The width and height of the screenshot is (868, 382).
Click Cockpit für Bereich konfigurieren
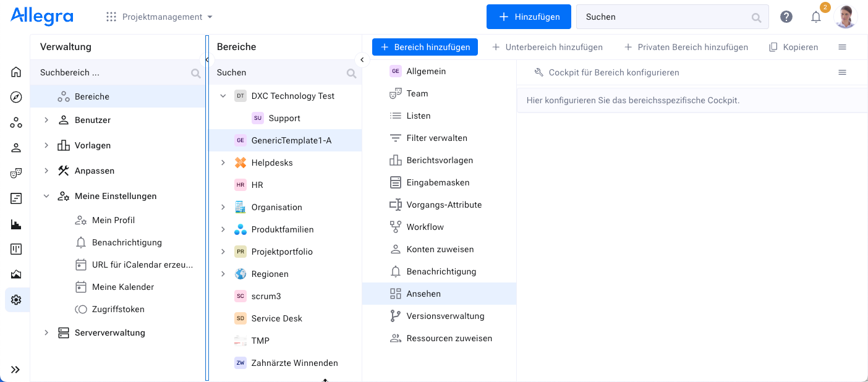coord(613,72)
